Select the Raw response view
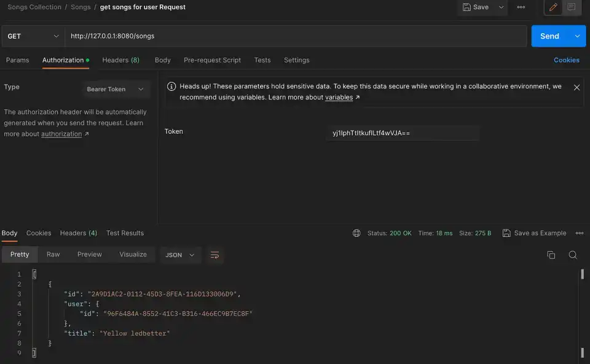The width and height of the screenshot is (590, 364). tap(53, 254)
